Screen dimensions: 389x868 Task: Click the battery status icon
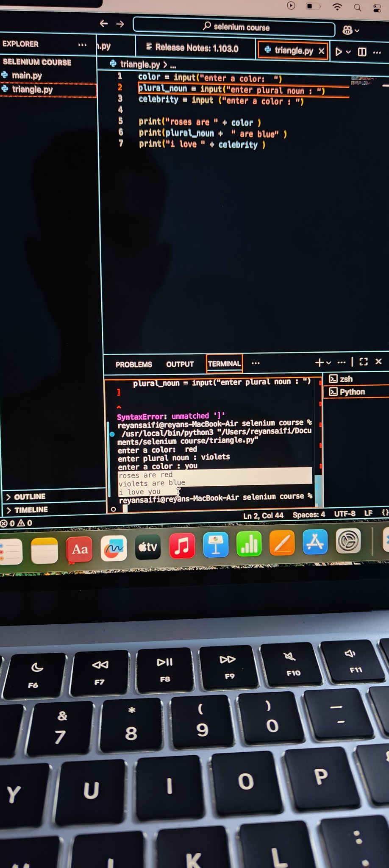(x=313, y=6)
